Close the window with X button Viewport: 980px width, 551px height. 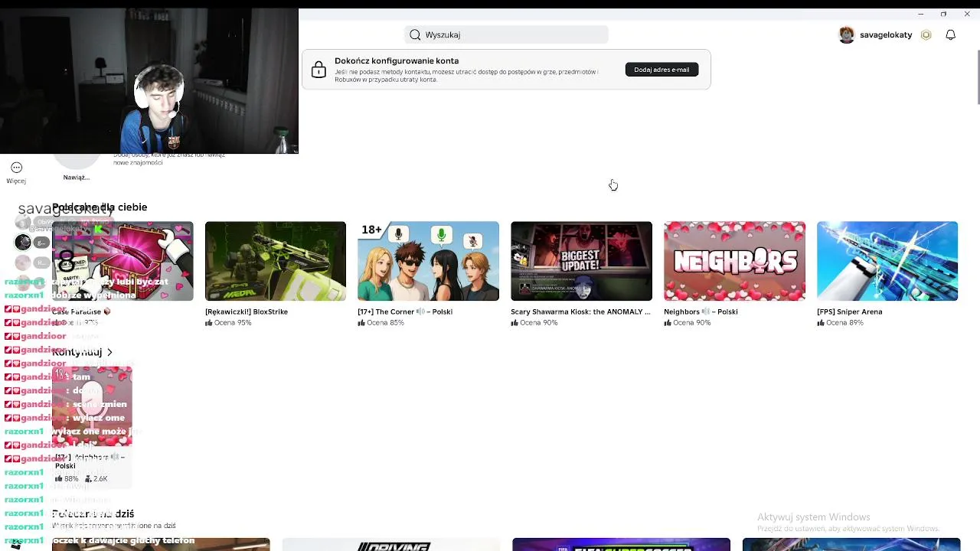(x=966, y=14)
